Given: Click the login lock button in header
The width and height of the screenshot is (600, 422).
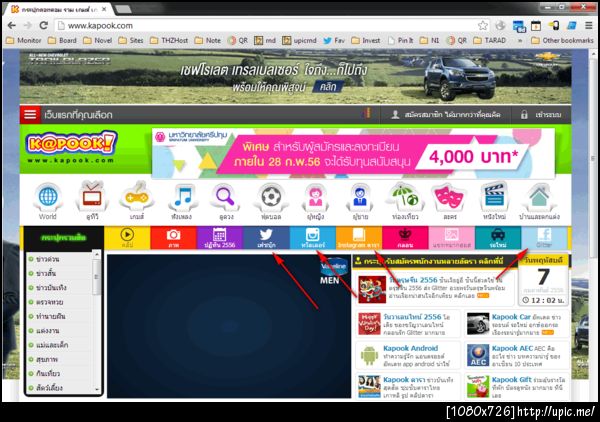Looking at the screenshot, I should click(x=541, y=114).
